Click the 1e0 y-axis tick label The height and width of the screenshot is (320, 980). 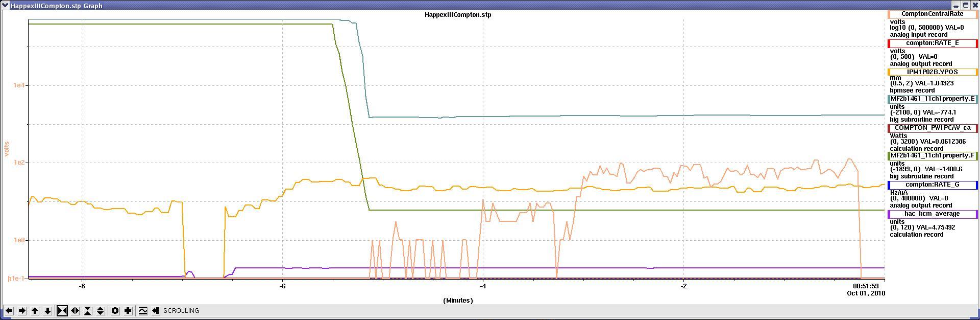(19, 240)
